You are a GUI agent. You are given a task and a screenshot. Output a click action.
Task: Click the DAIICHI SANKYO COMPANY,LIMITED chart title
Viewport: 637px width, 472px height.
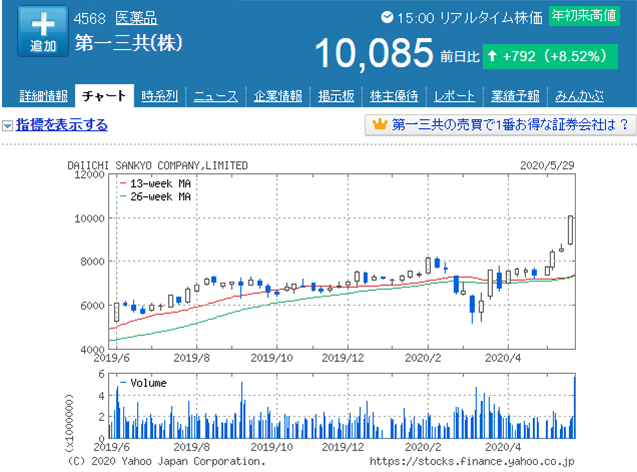158,165
